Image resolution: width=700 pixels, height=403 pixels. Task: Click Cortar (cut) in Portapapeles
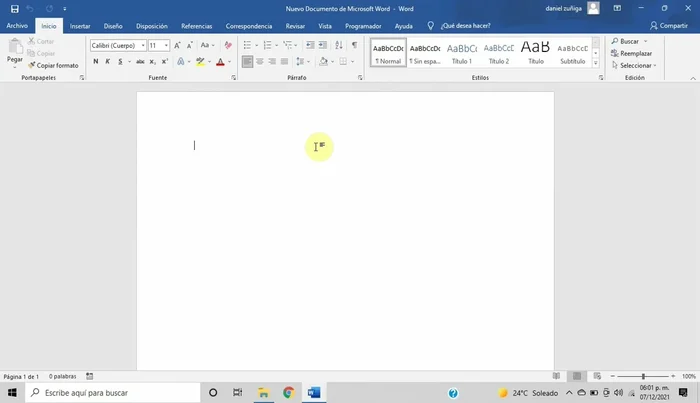[x=41, y=41]
